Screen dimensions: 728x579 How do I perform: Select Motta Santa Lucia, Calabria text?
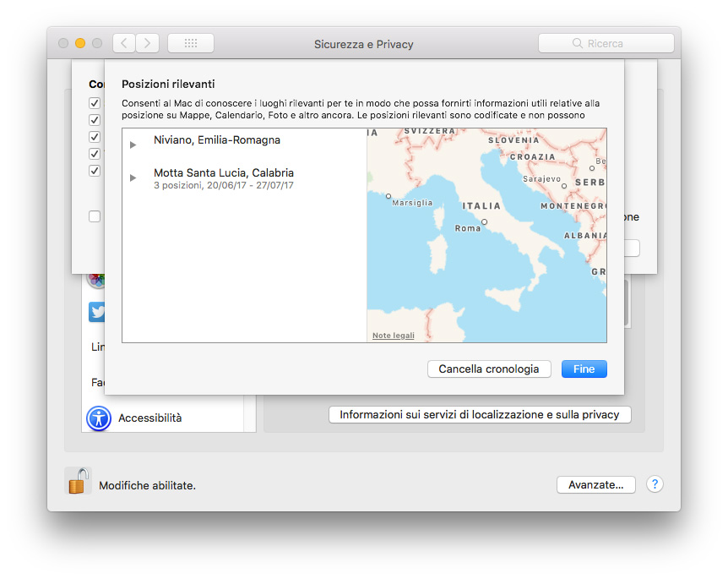pyautogui.click(x=224, y=173)
